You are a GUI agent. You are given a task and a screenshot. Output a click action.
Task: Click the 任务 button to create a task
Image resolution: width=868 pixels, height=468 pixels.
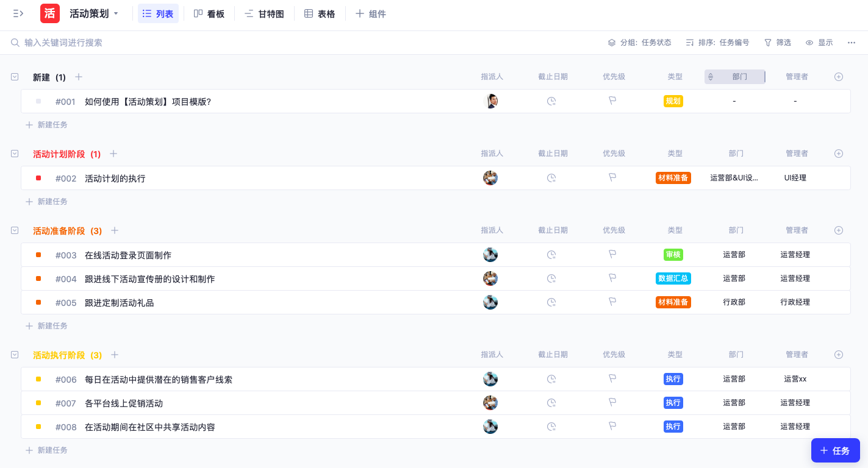coord(836,450)
